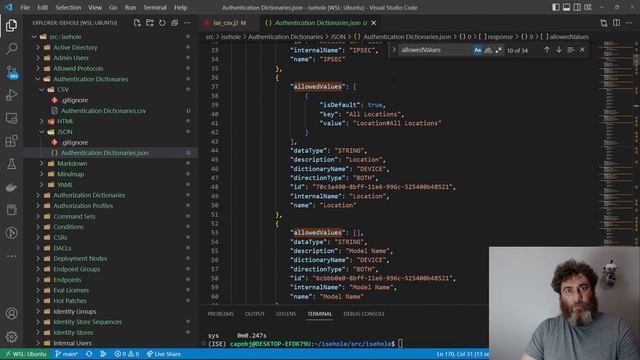640x360 pixels.
Task: Split the editor to the right
Action: point(616,23)
